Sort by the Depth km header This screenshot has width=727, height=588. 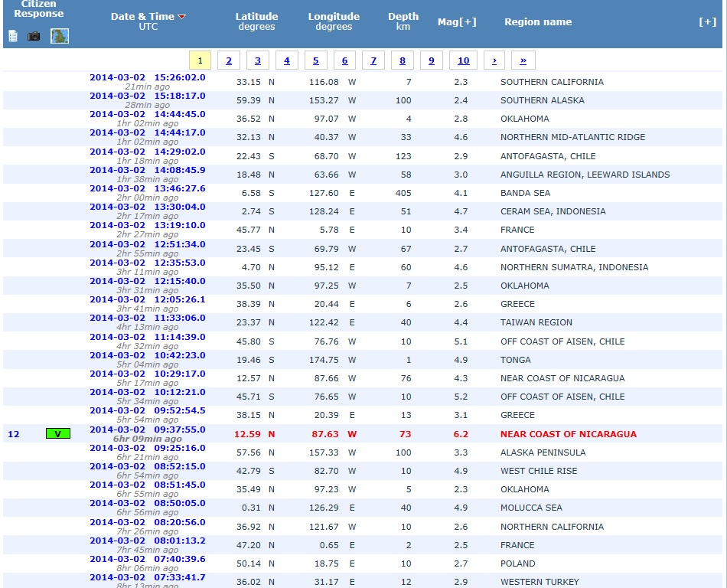pos(403,21)
